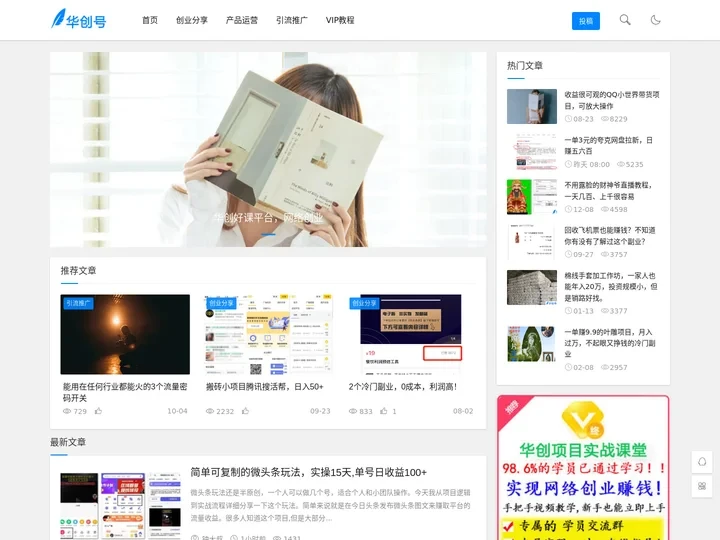This screenshot has height=540, width=720.
Task: Click floating QR code icon
Action: tap(702, 486)
